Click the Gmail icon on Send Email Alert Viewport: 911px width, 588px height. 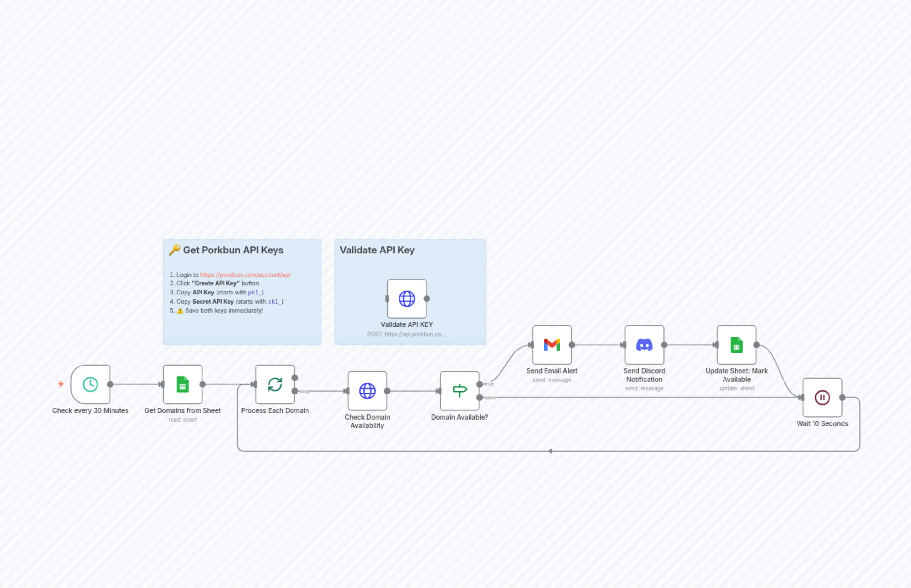pos(552,344)
